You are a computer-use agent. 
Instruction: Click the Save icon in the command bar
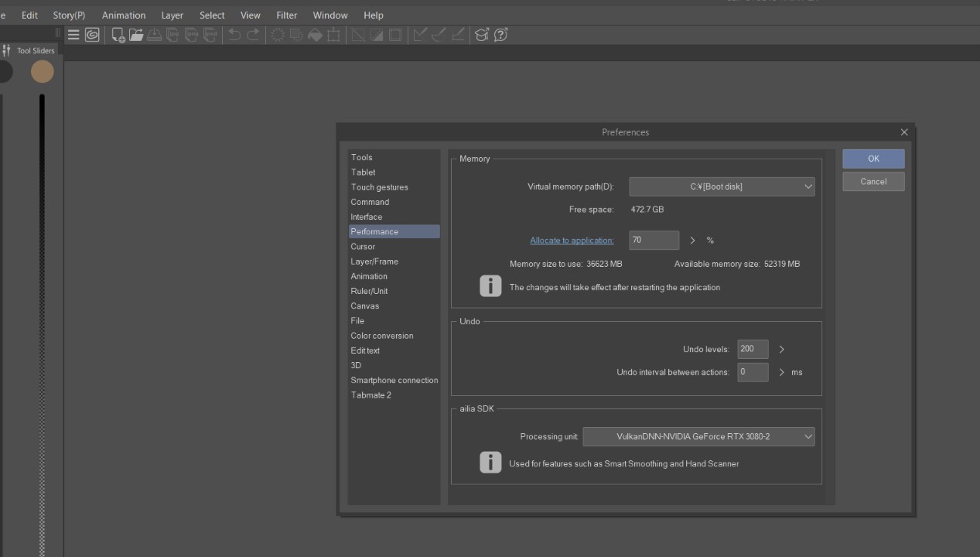(154, 35)
